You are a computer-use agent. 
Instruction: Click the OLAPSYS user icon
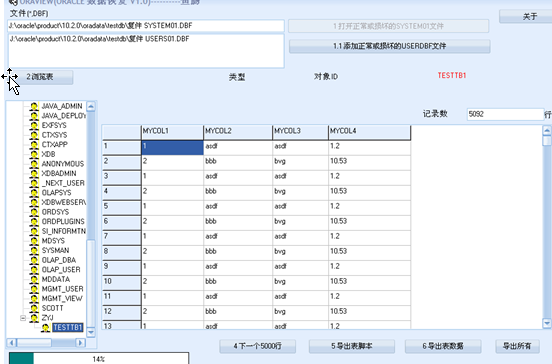pyautogui.click(x=34, y=193)
